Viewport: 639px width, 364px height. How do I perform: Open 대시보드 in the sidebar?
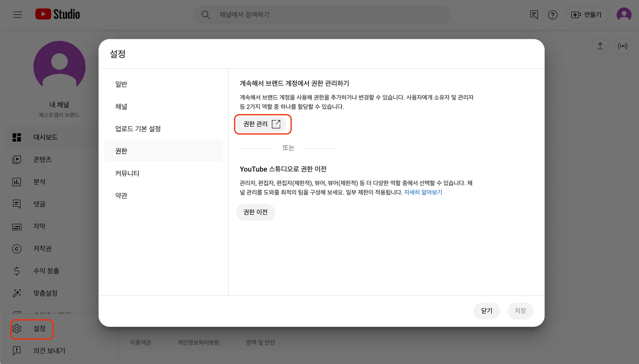click(45, 137)
